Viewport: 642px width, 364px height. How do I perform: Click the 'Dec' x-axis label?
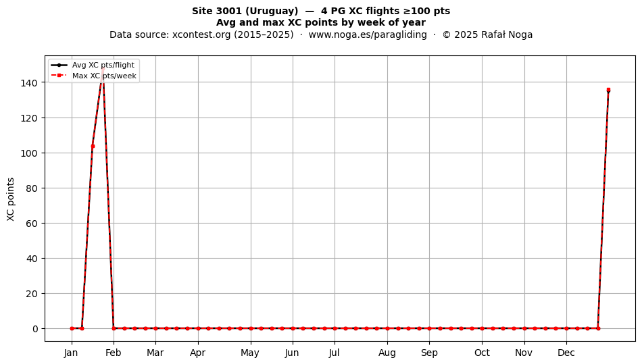pyautogui.click(x=566, y=353)
